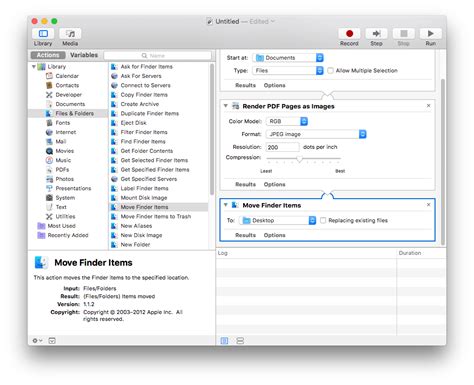Select the Mail category icon
The width and height of the screenshot is (474, 385).
point(49,141)
